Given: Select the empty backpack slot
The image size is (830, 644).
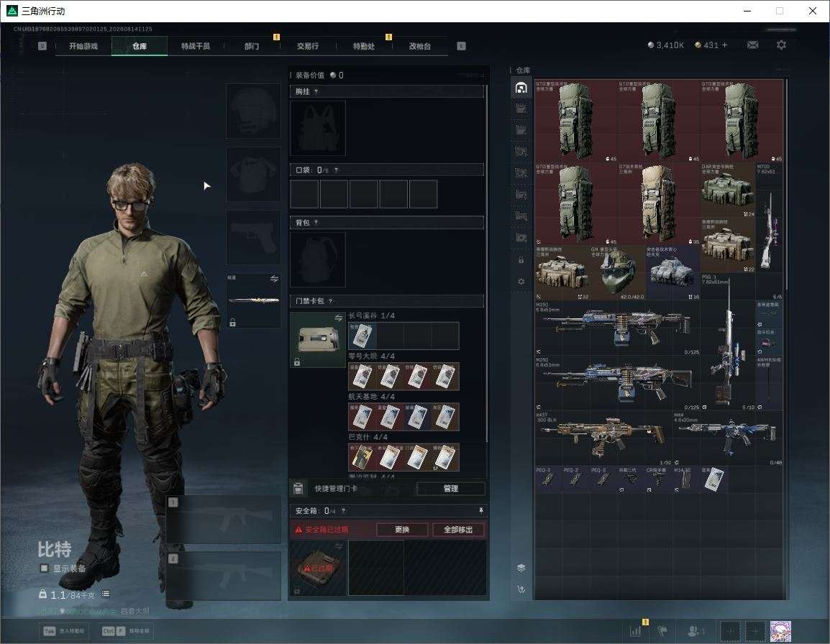Looking at the screenshot, I should click(318, 259).
